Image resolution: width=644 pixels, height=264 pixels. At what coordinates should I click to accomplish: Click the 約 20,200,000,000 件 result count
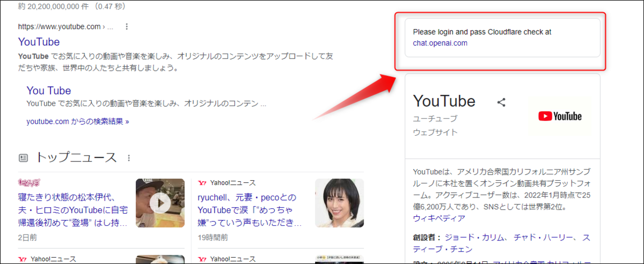[53, 6]
